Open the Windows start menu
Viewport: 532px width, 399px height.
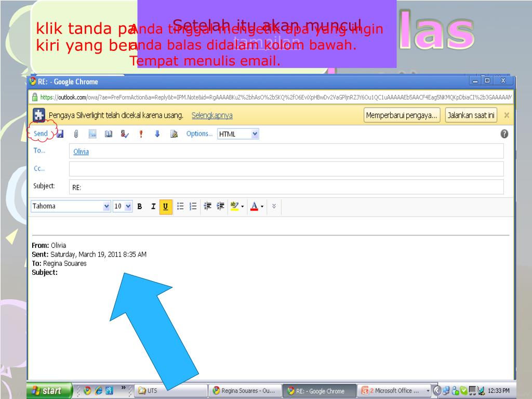(49, 391)
